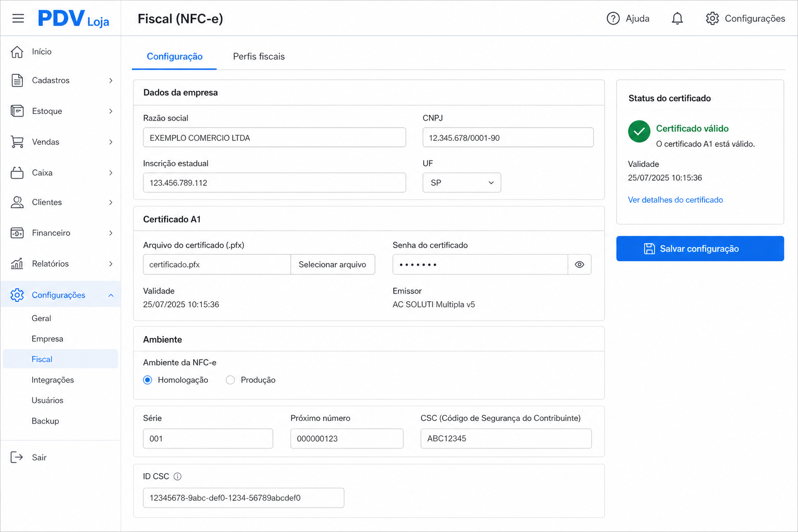The height and width of the screenshot is (532, 798).
Task: Click the Financeiro money icon
Action: pos(17,233)
